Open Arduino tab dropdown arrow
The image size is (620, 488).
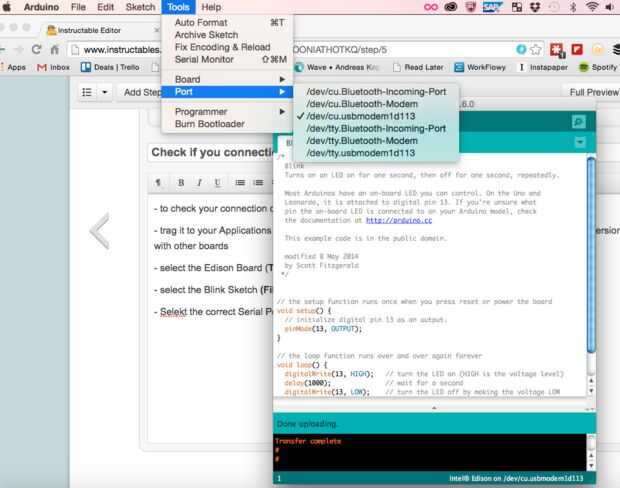coord(580,142)
